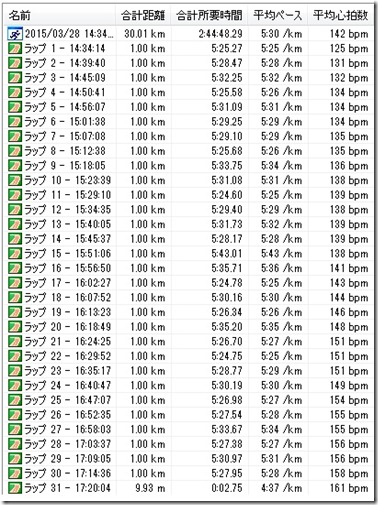Viewport: 378px width, 505px height.
Task: Click the lap icon for ラップ 6
Action: 15,122
